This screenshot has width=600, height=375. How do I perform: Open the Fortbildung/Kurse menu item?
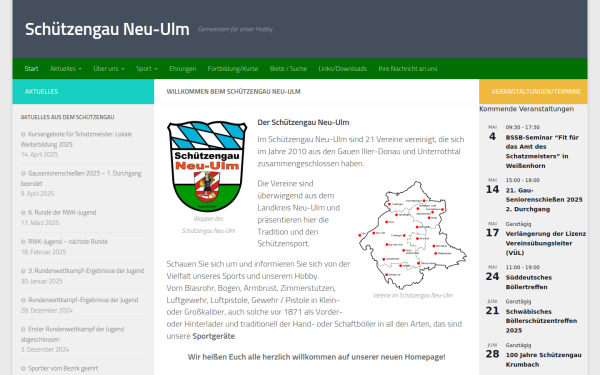click(233, 68)
